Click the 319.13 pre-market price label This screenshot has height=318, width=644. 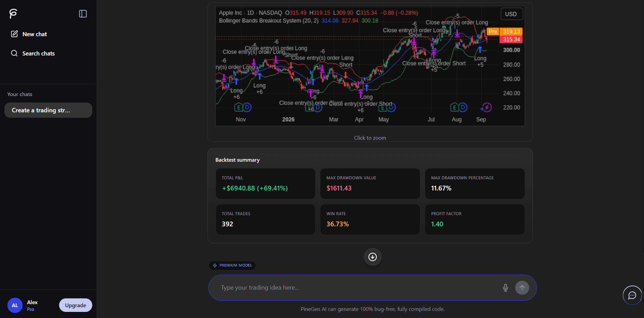(511, 31)
